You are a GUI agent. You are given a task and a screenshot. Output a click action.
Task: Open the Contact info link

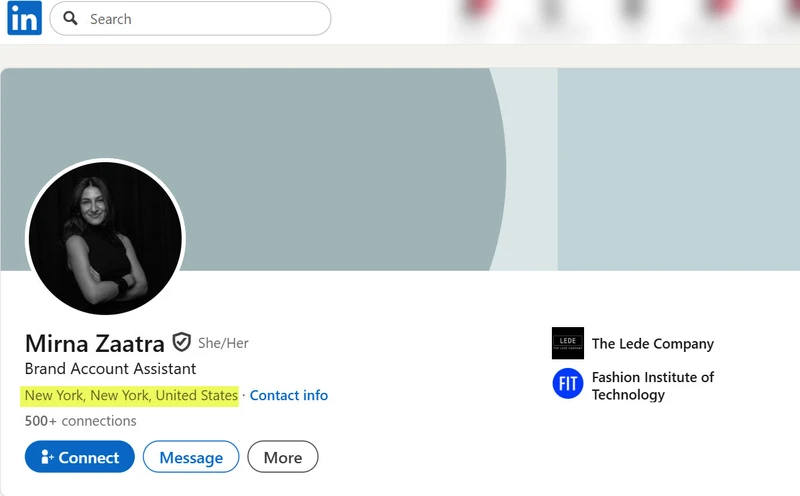[289, 395]
